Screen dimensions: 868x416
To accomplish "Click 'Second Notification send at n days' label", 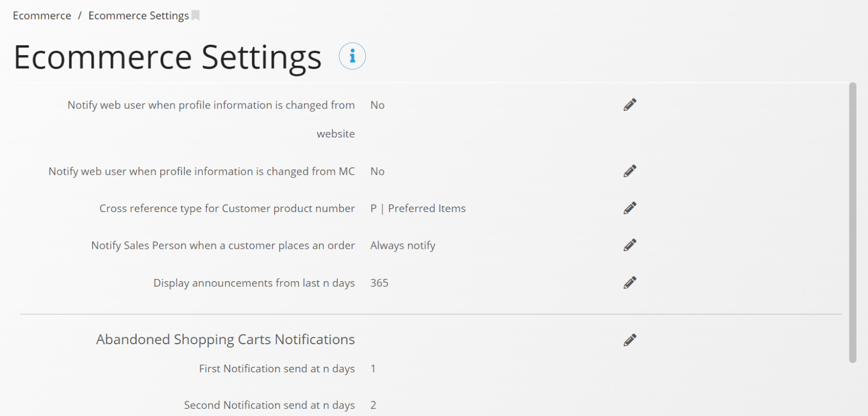I will [269, 405].
